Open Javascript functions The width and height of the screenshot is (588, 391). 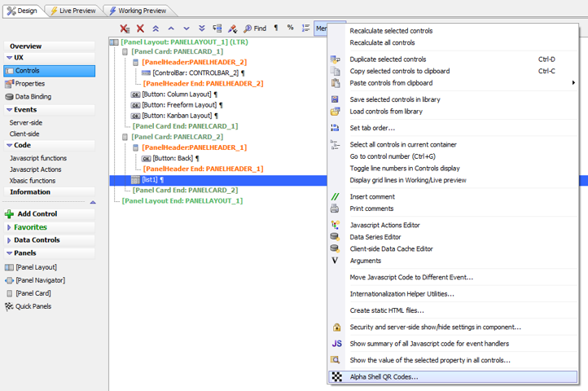38,158
